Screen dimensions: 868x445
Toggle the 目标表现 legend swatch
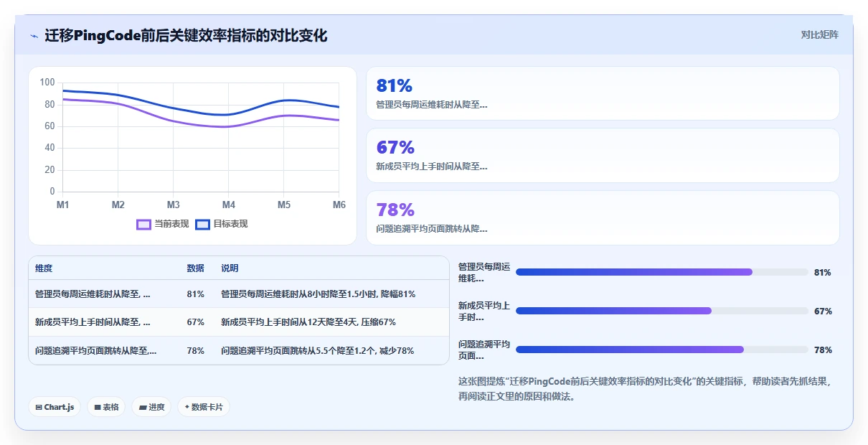click(203, 224)
